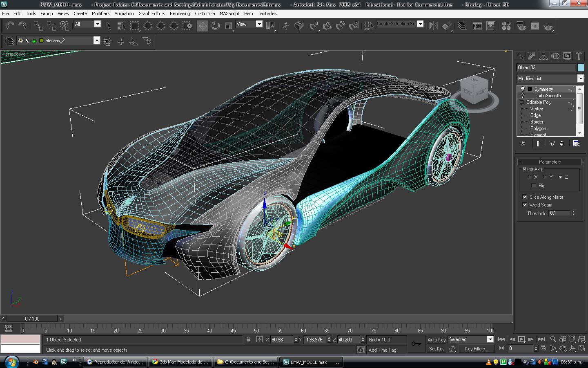Play the animation
The width and height of the screenshot is (588, 368).
[x=521, y=339]
